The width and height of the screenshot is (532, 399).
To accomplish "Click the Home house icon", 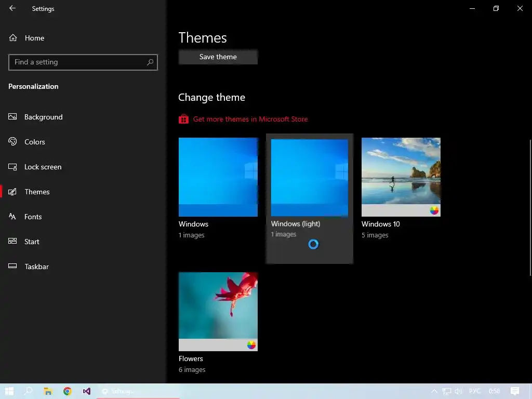I will coord(13,37).
